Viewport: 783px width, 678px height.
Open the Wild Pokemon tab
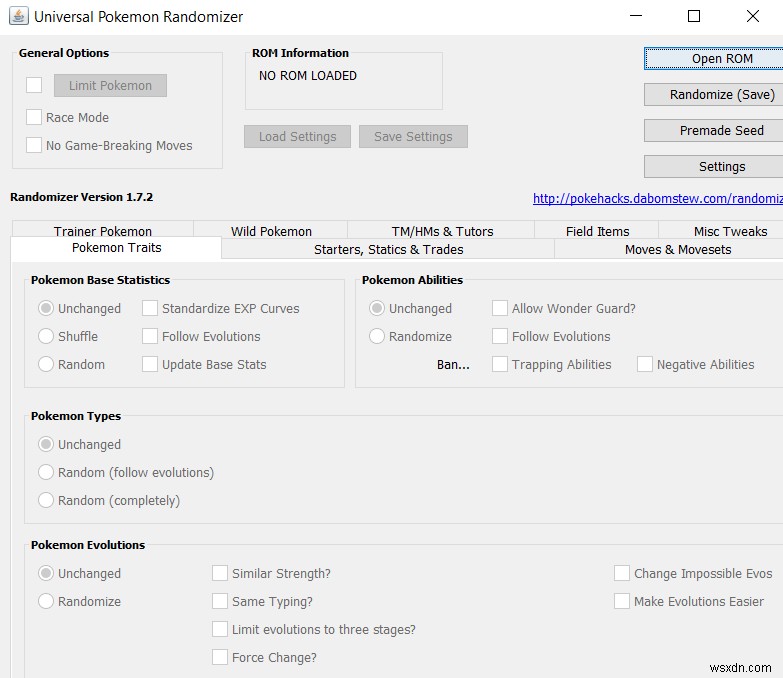point(271,231)
